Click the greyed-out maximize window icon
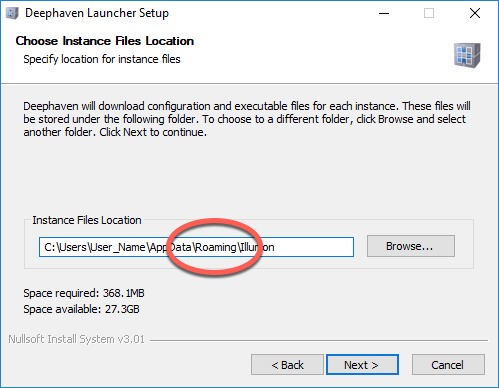This screenshot has width=499, height=388. click(x=429, y=13)
